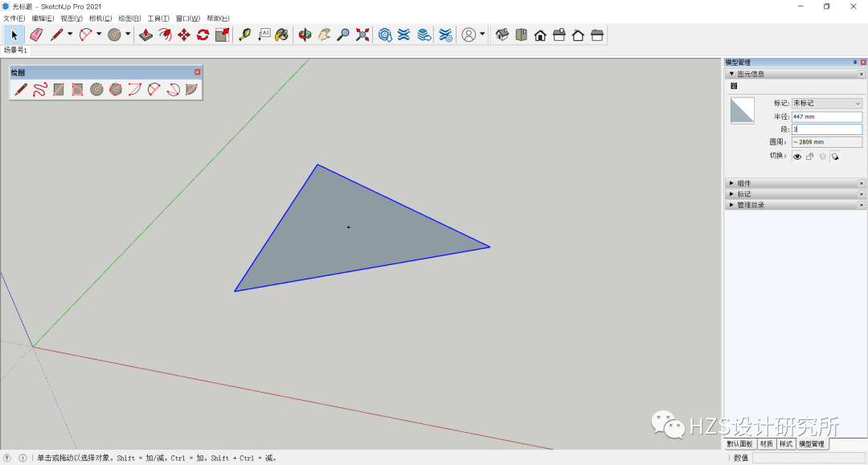Toggle cast shadows for the selection
The image size is (868, 465).
point(836,157)
